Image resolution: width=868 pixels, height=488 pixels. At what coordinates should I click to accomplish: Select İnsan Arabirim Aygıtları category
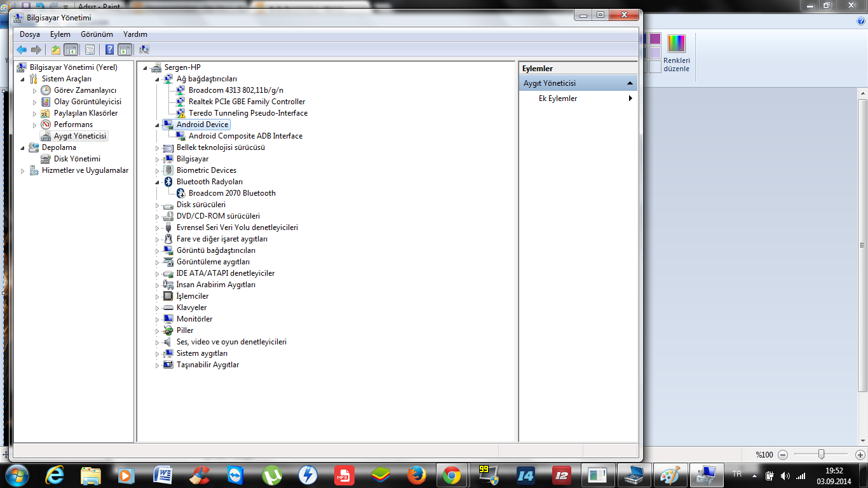(216, 285)
